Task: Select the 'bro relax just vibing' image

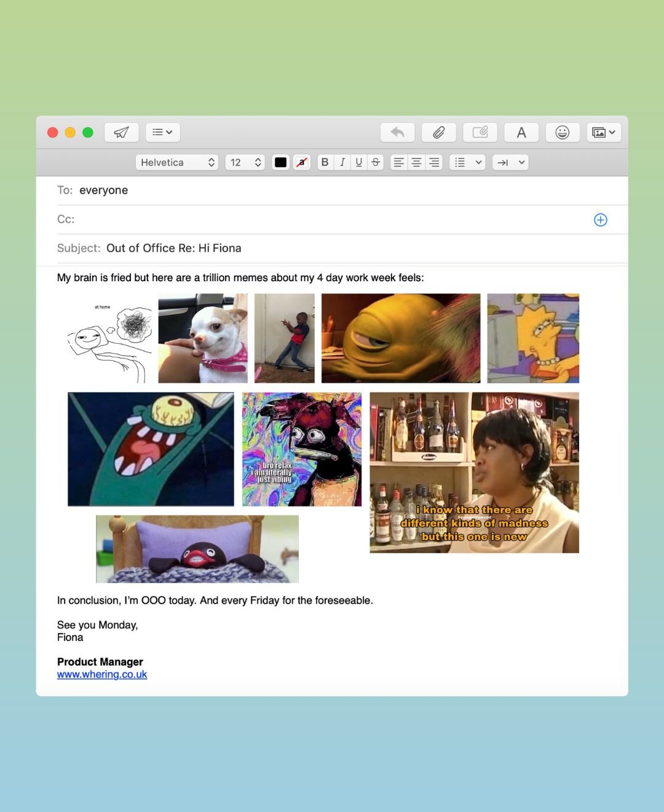Action: pyautogui.click(x=302, y=450)
